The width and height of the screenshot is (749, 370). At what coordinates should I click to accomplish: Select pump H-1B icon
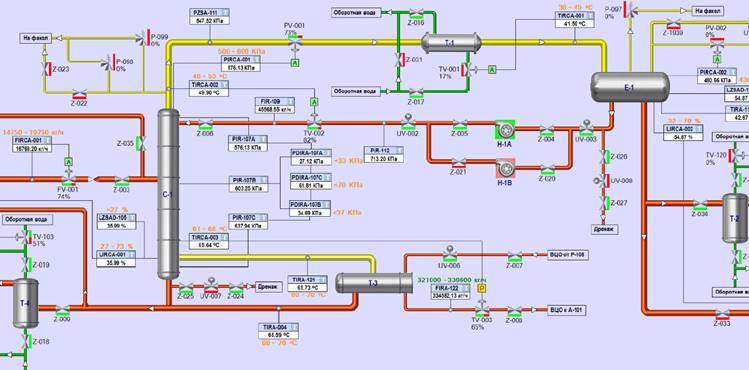pos(505,168)
